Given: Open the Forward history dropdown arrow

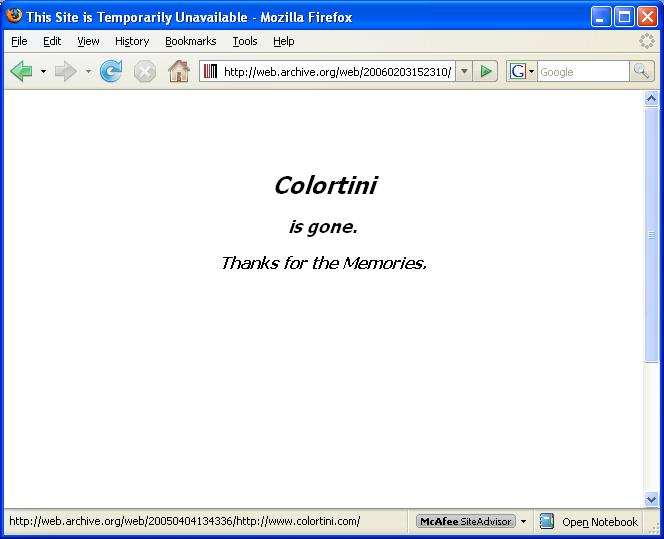Looking at the screenshot, I should [x=88, y=71].
